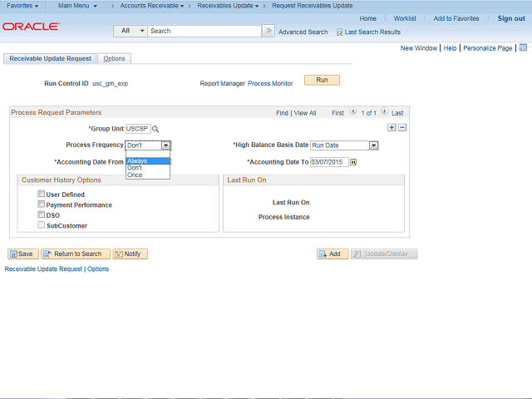Click the "1 of 1" row counter
The image size is (532, 399).
(368, 113)
